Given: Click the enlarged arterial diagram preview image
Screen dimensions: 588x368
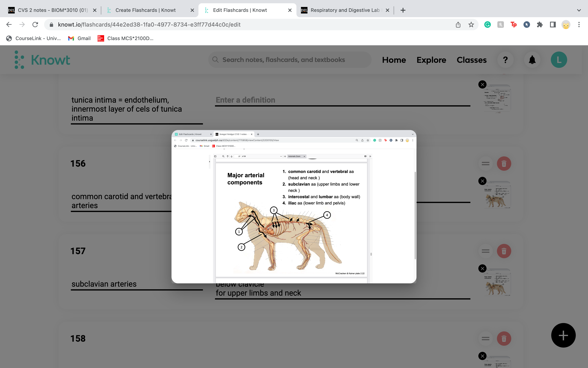Looking at the screenshot, I should click(x=294, y=206).
